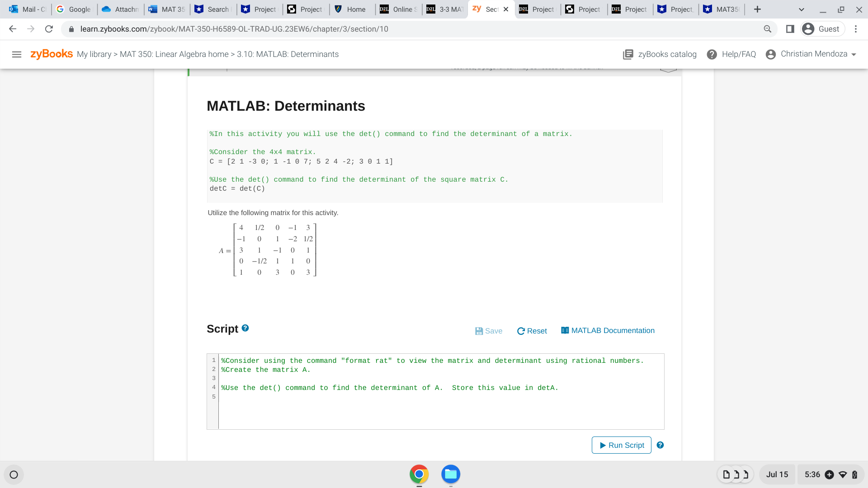Click line 5 in the script editor
The height and width of the screenshot is (488, 868).
click(x=316, y=396)
